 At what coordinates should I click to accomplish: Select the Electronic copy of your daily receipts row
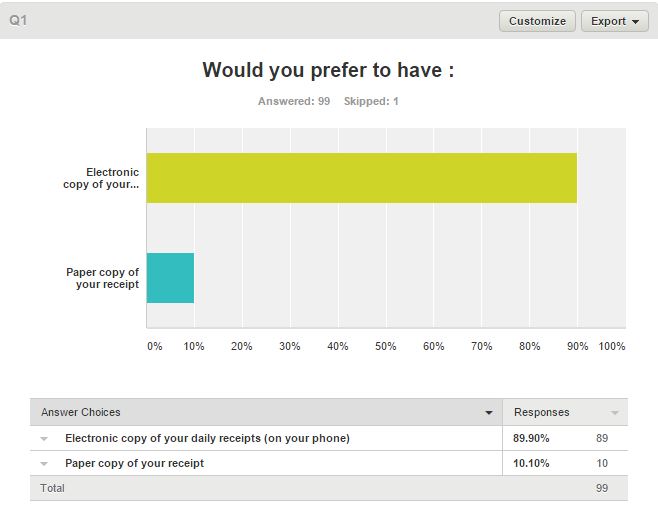[329, 438]
